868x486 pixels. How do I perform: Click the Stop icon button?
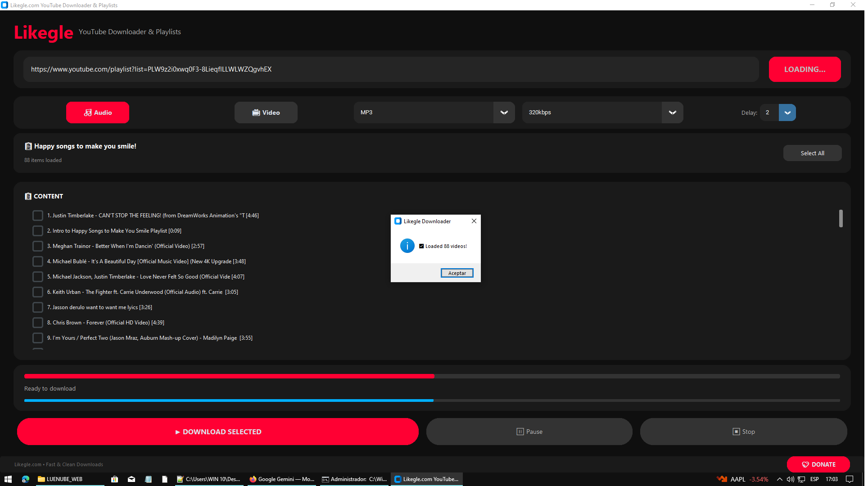735,431
